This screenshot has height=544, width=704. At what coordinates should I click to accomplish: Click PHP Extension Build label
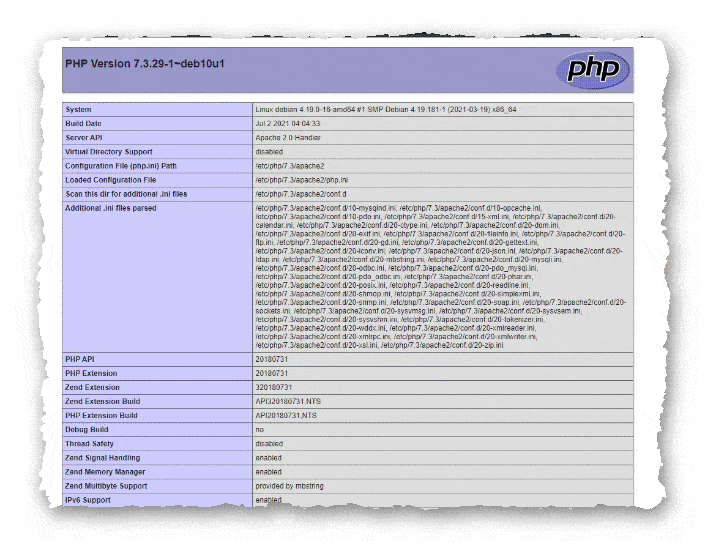click(101, 416)
